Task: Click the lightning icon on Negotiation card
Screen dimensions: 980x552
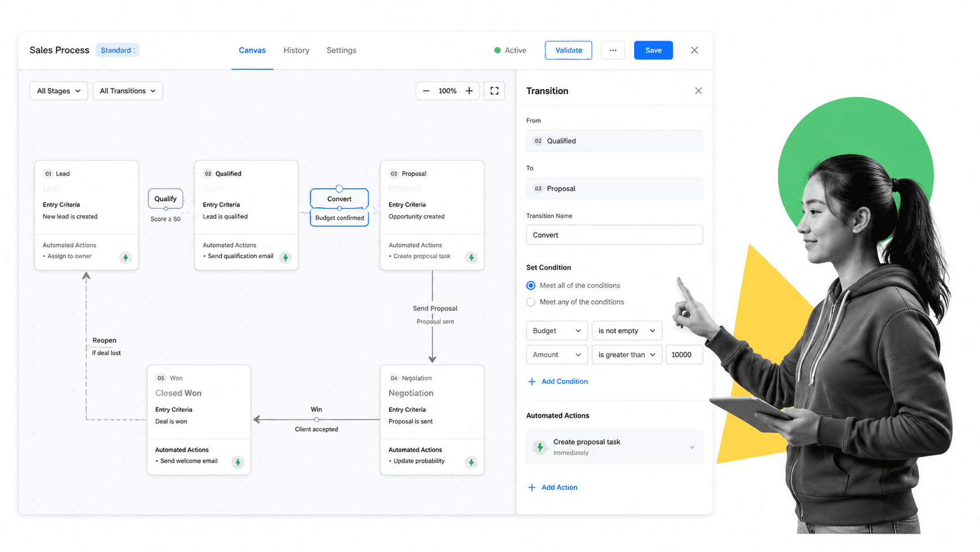Action: tap(471, 462)
